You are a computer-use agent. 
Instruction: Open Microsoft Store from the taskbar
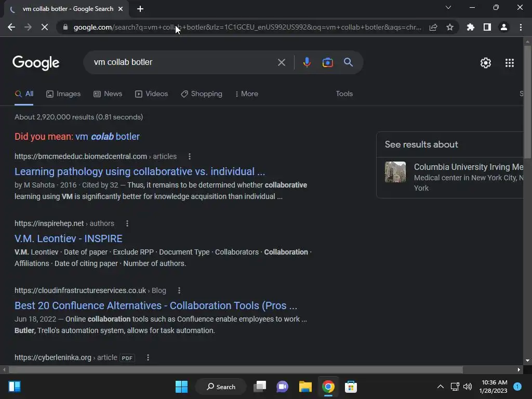click(x=351, y=387)
